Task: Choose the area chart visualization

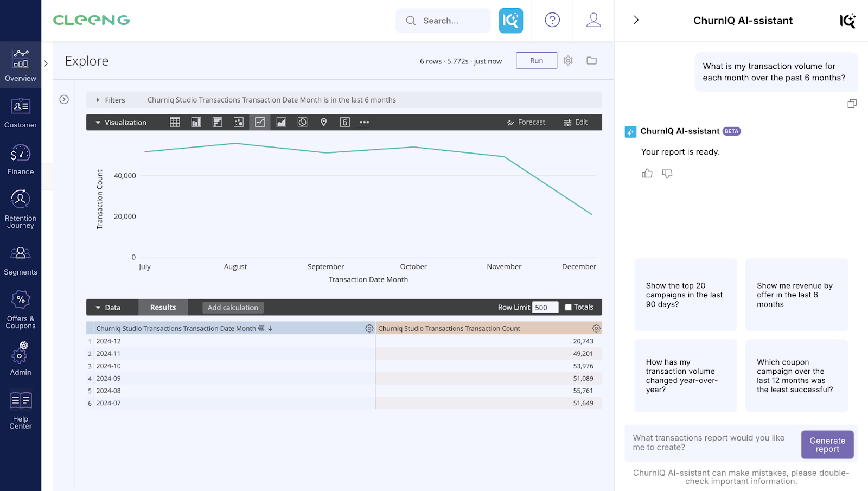Action: [281, 123]
